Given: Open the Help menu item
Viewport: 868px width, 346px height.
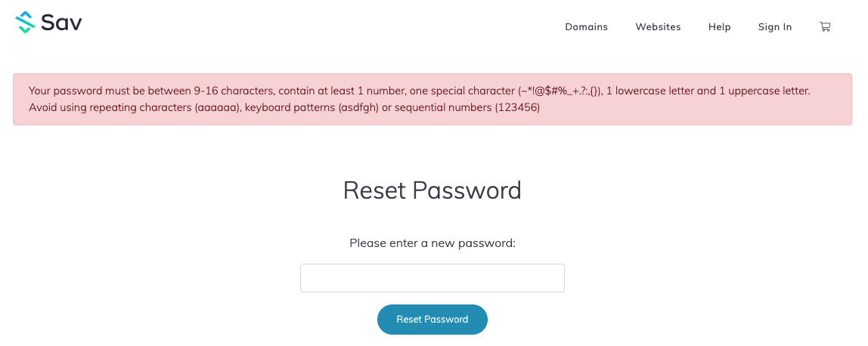Looking at the screenshot, I should click(x=719, y=27).
